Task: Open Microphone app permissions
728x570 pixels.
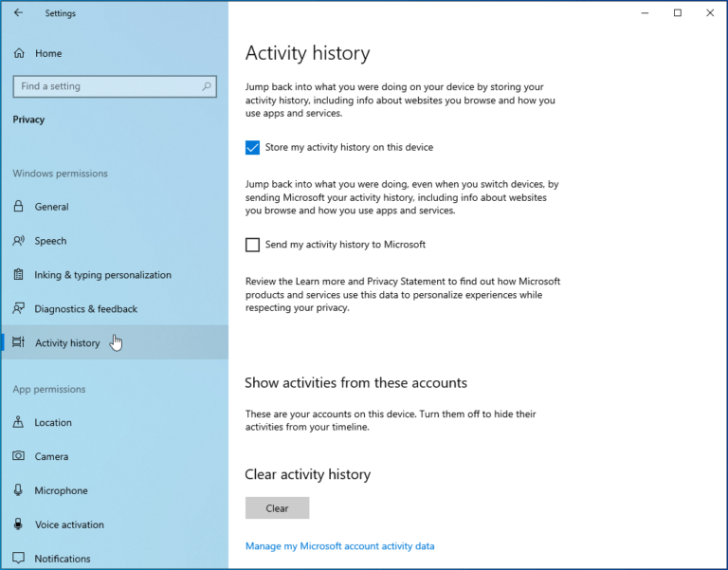Action: [x=115, y=490]
